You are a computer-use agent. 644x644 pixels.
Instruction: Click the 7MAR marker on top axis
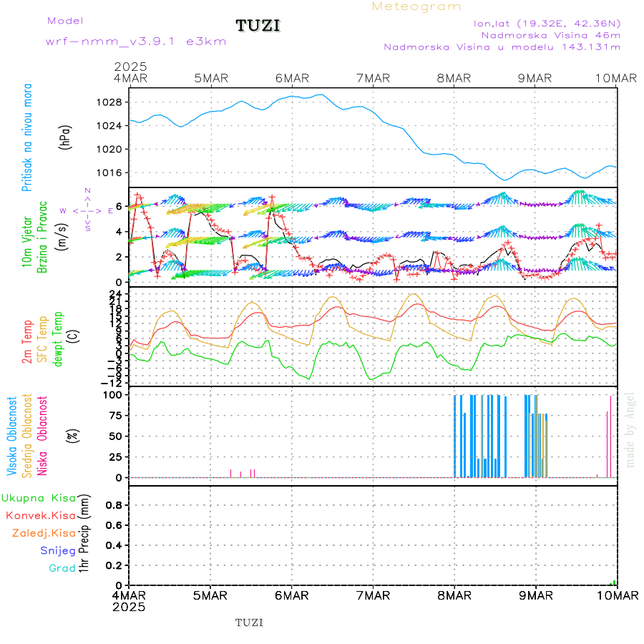[373, 78]
